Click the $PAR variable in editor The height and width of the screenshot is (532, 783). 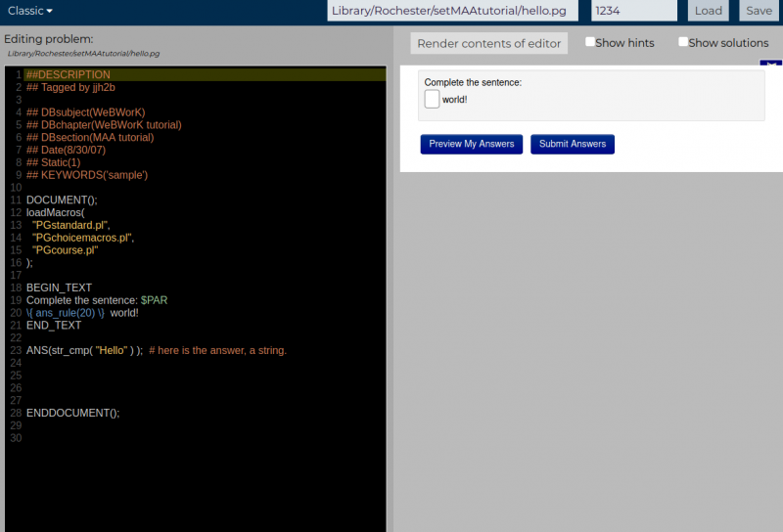(154, 300)
